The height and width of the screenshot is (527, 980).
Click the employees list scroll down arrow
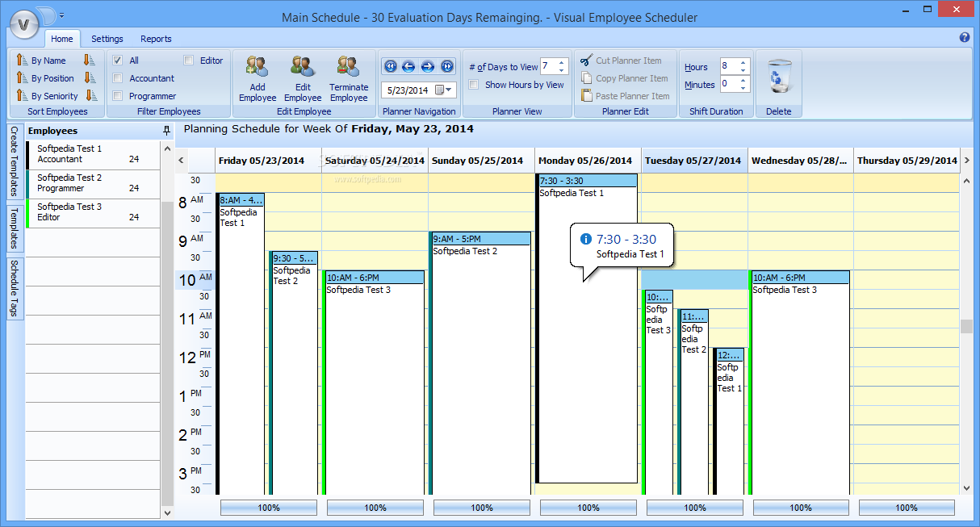click(167, 512)
